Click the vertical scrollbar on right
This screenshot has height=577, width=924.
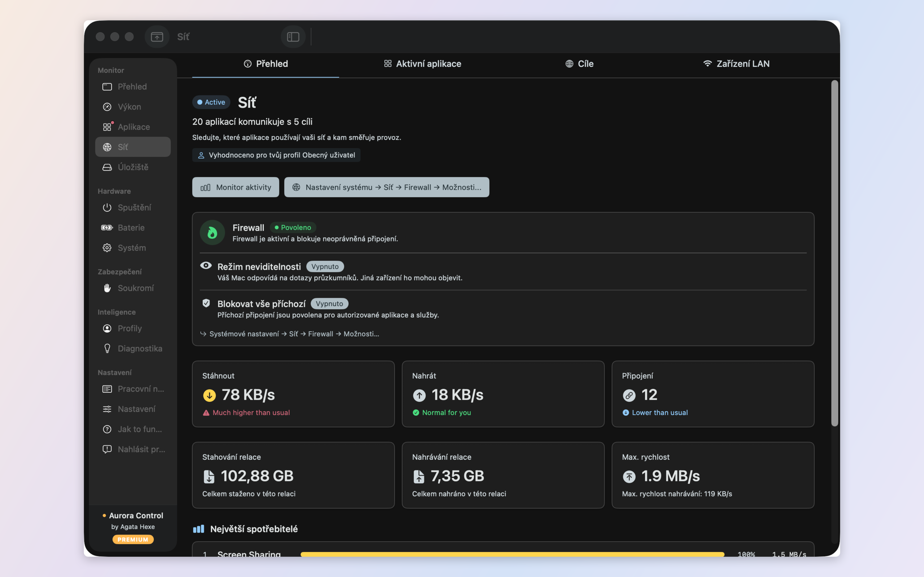point(834,253)
